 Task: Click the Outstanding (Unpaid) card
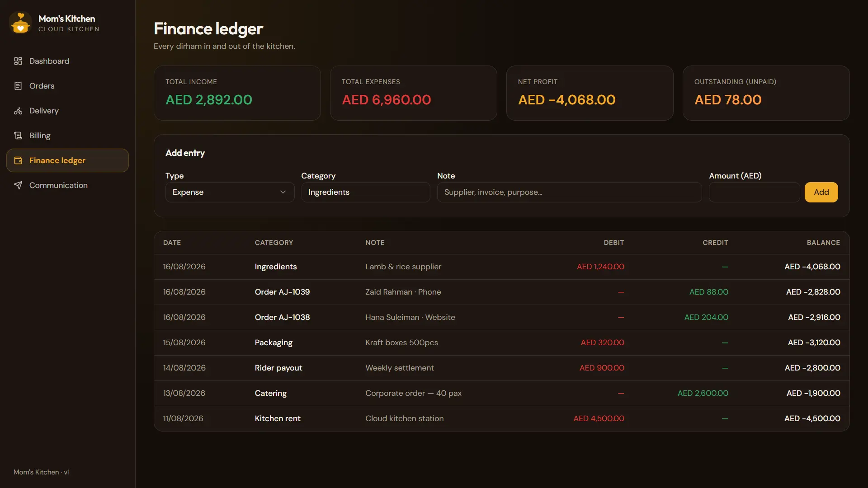[766, 93]
